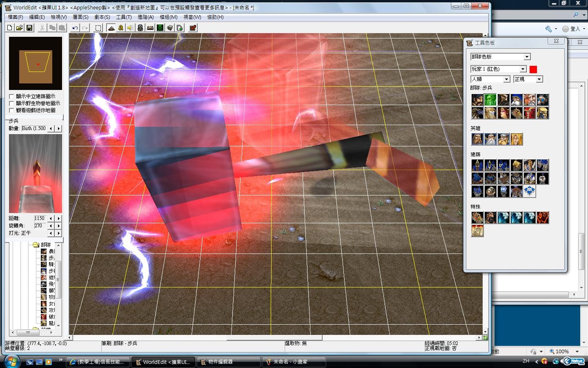Open the 工具(T) menu

[124, 17]
